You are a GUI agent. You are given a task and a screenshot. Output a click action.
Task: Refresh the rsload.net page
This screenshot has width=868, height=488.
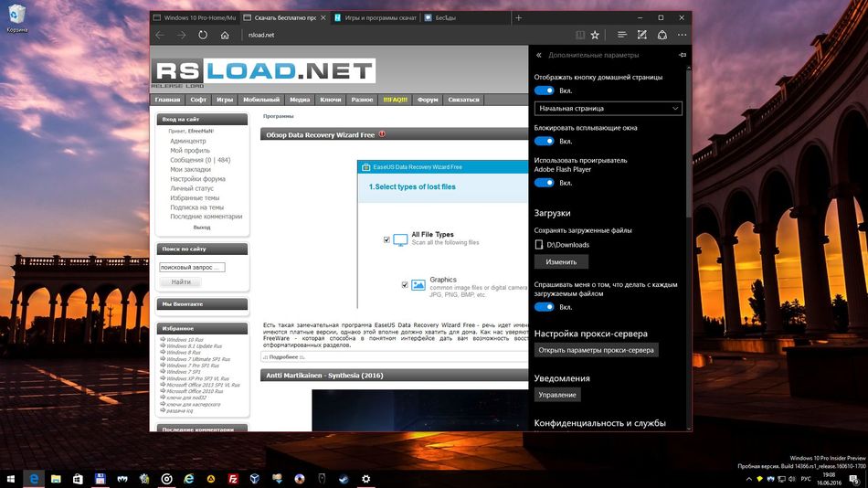click(203, 35)
